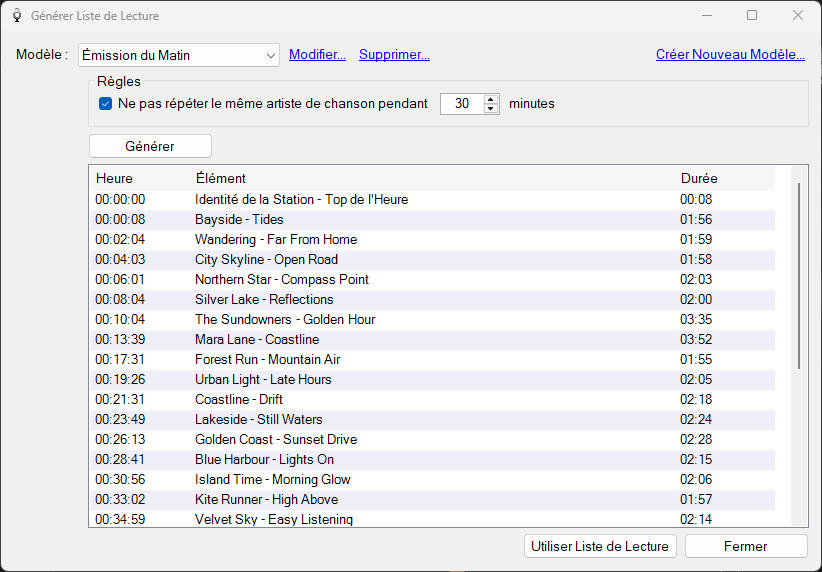
Task: Select Island Time - Morning Glow row
Action: coord(432,479)
